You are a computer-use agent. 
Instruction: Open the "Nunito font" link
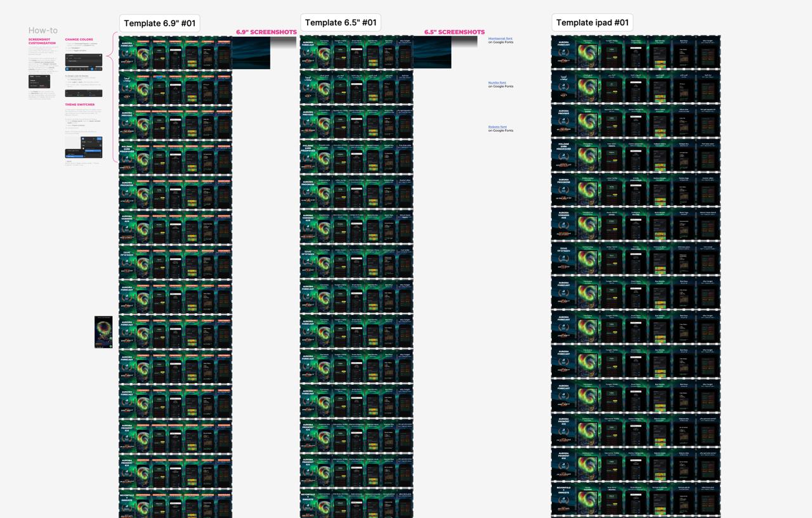click(497, 82)
